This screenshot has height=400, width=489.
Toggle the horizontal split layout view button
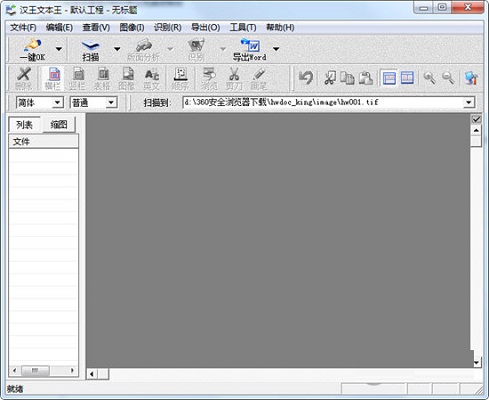click(389, 78)
